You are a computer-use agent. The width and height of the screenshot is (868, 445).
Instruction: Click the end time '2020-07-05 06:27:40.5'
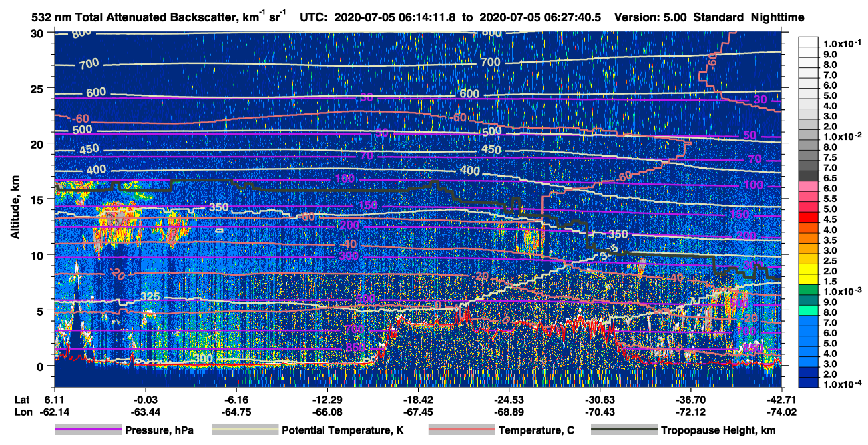[541, 17]
